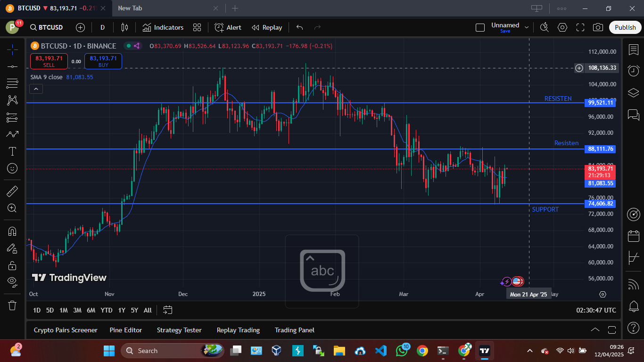Open the emoji icons tool
Screen dimensions: 644x362
[x=13, y=168]
